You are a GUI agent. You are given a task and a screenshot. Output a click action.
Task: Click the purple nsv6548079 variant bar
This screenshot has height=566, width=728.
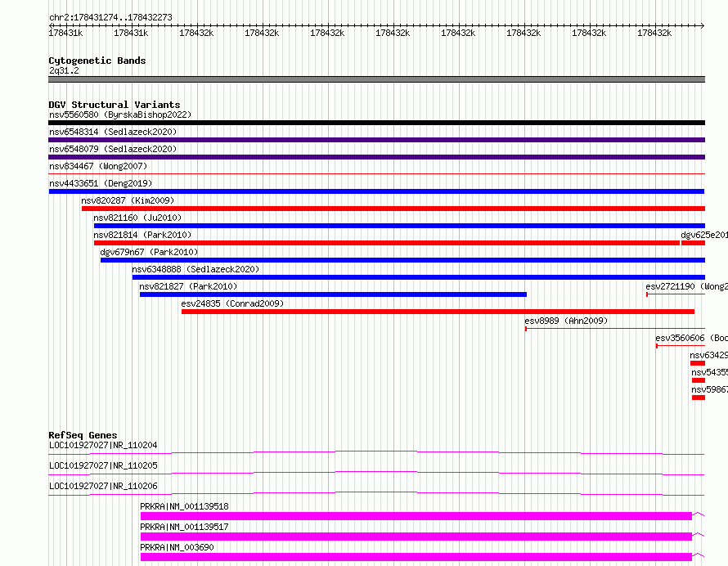(376, 157)
